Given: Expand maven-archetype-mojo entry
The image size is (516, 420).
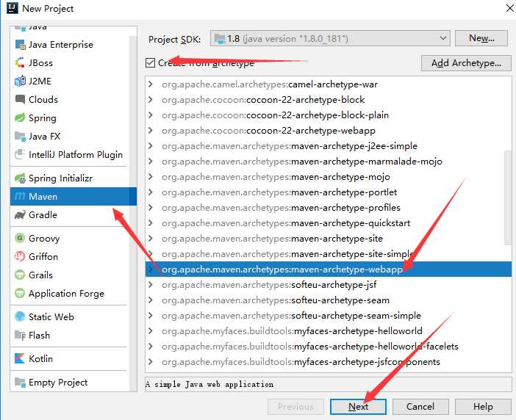Looking at the screenshot, I should point(151,177).
